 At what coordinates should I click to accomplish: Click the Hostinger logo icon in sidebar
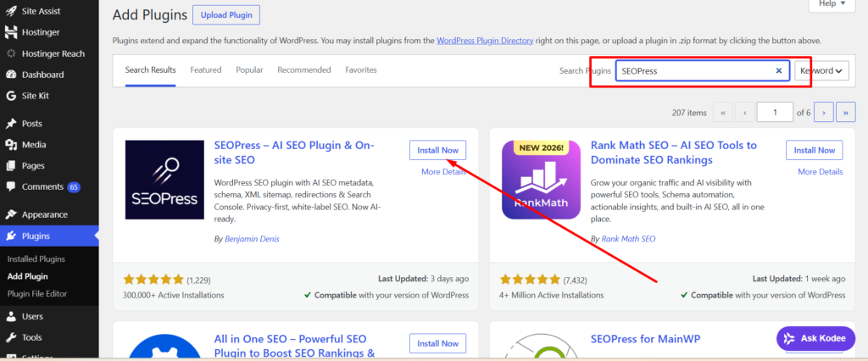pyautogui.click(x=10, y=32)
